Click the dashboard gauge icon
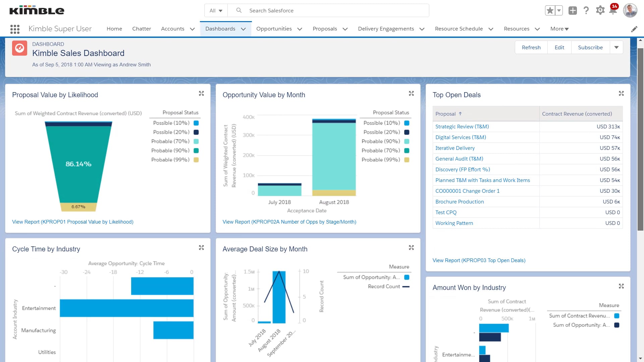 (x=19, y=48)
